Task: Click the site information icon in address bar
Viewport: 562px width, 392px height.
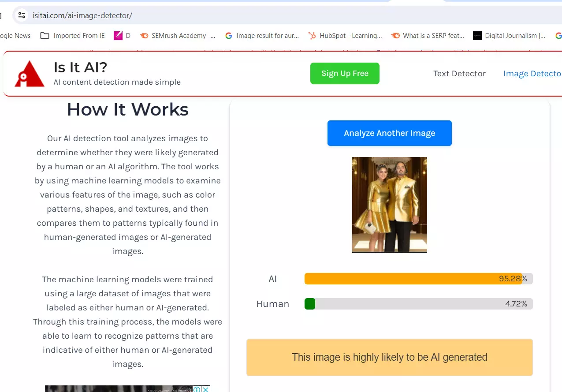Action: coord(22,15)
